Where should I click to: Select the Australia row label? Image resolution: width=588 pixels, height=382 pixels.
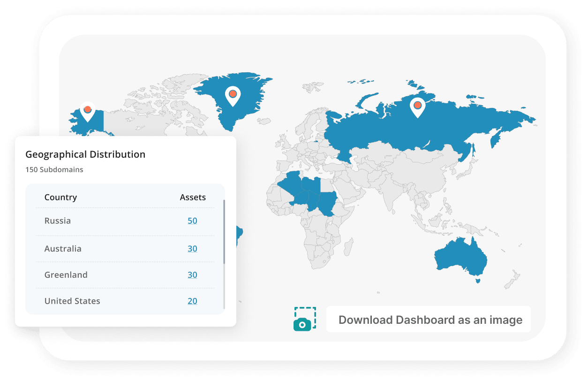click(63, 249)
